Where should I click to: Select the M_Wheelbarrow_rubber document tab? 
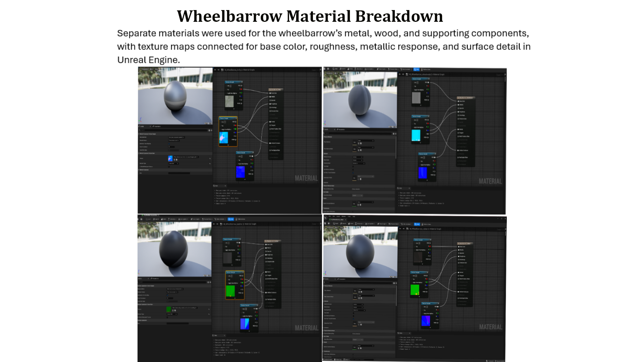338,220
